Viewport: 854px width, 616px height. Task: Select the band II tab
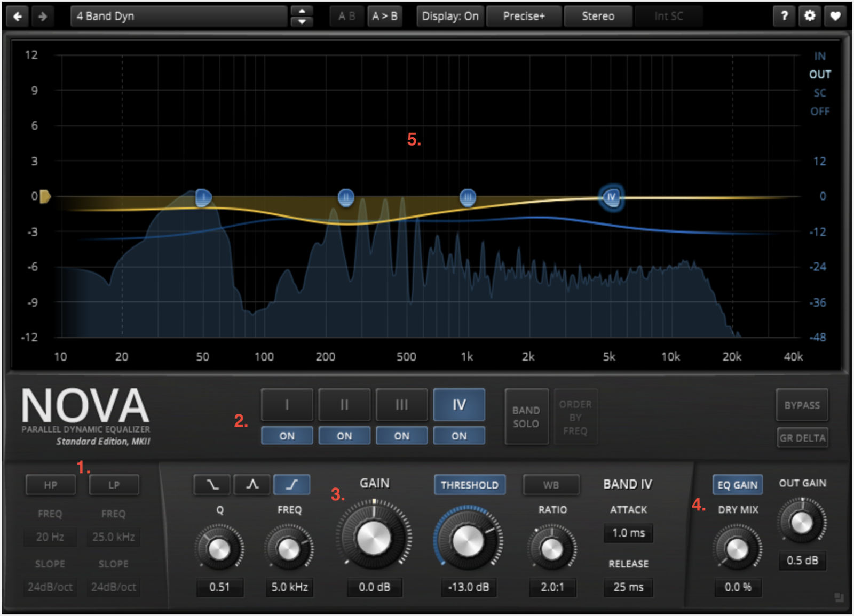[344, 405]
